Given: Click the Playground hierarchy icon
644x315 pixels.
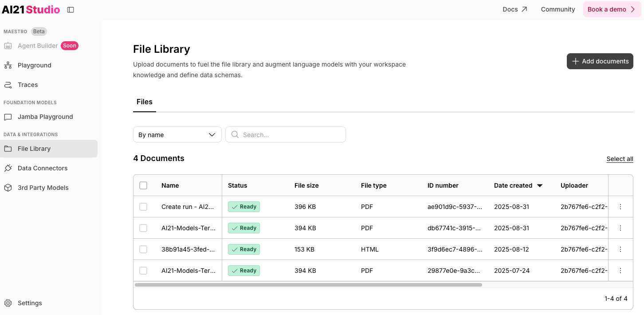Looking at the screenshot, I should click(x=8, y=65).
